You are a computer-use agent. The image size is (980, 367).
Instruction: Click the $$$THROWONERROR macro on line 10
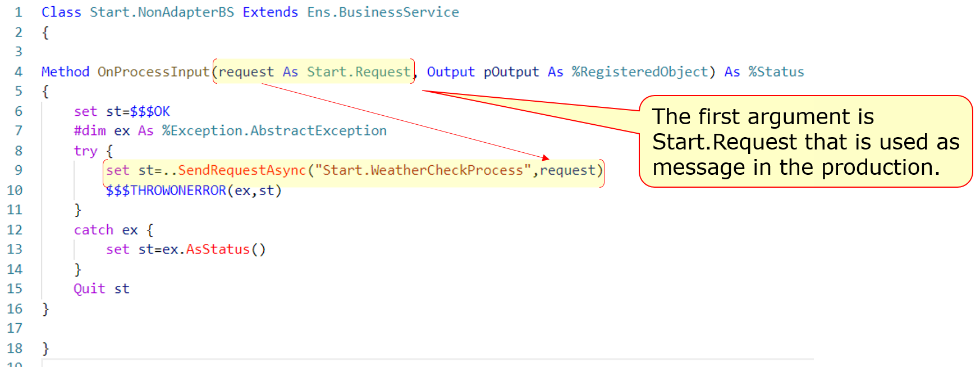click(x=166, y=191)
